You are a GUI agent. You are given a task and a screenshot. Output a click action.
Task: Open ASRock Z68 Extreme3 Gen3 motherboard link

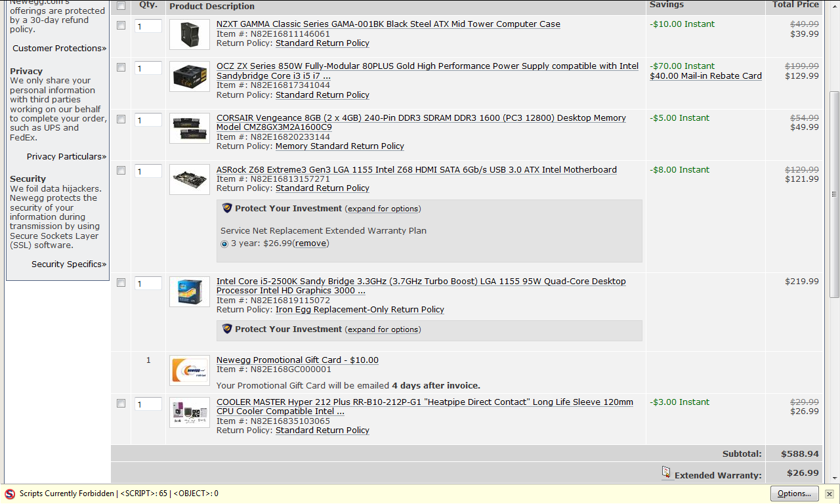417,170
